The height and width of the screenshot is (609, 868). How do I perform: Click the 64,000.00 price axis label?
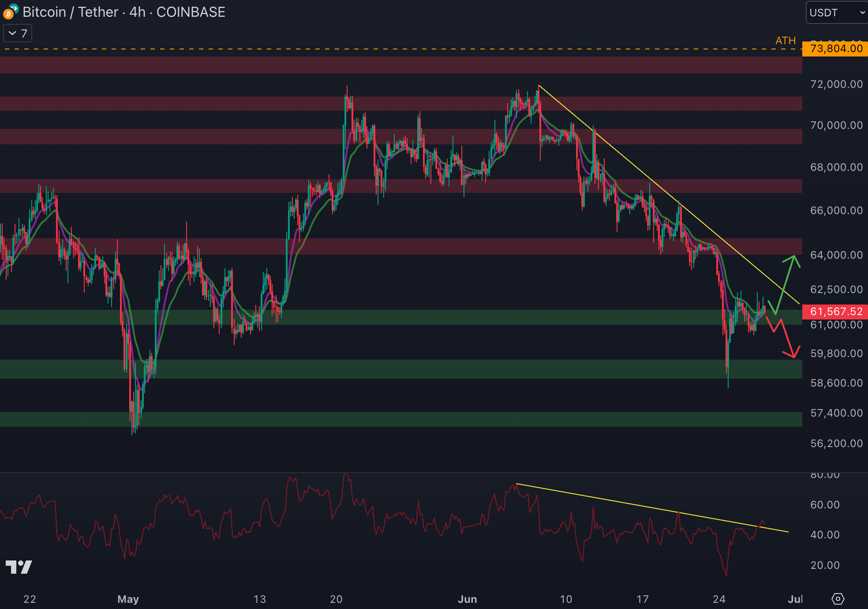pyautogui.click(x=836, y=255)
